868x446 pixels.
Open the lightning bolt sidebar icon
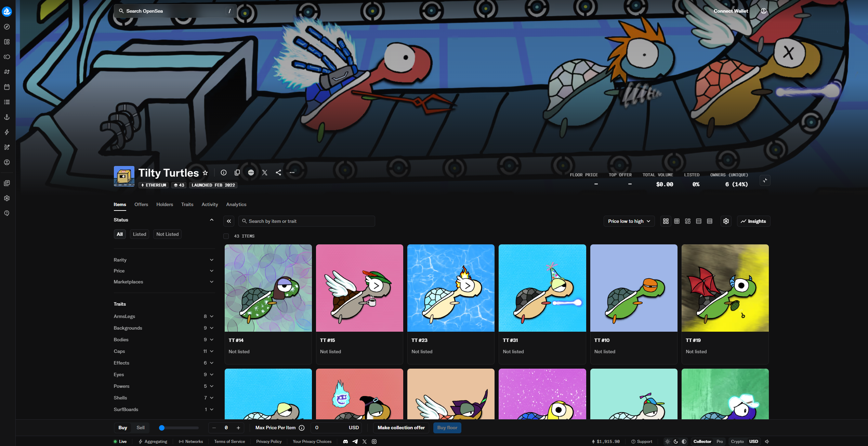(x=7, y=132)
